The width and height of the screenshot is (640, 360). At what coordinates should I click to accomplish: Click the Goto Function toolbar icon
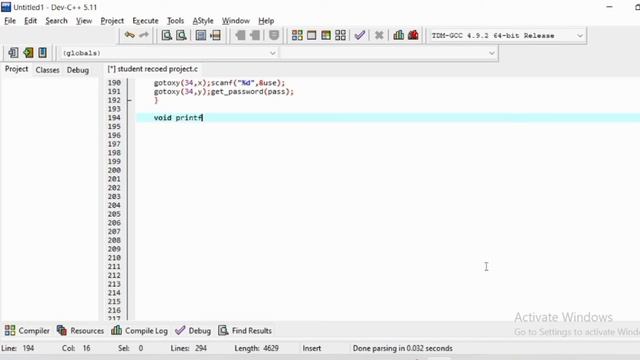(201, 36)
